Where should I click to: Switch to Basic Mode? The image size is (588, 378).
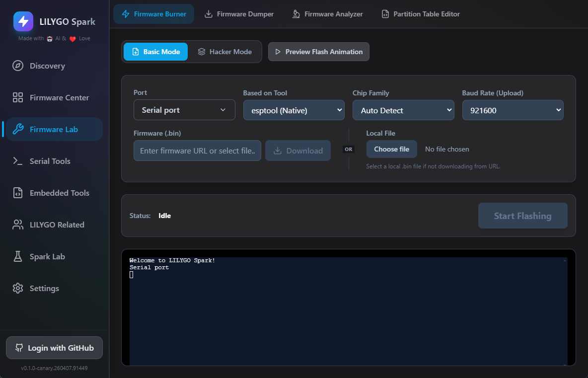155,52
